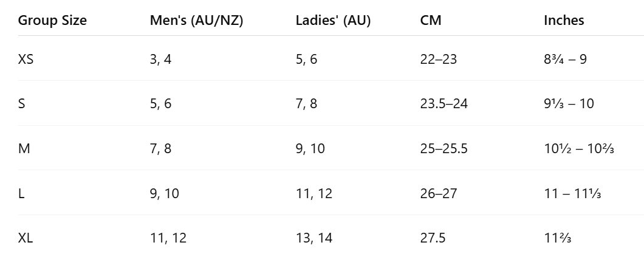Click the L size row label
644x265 pixels.
coord(21,193)
